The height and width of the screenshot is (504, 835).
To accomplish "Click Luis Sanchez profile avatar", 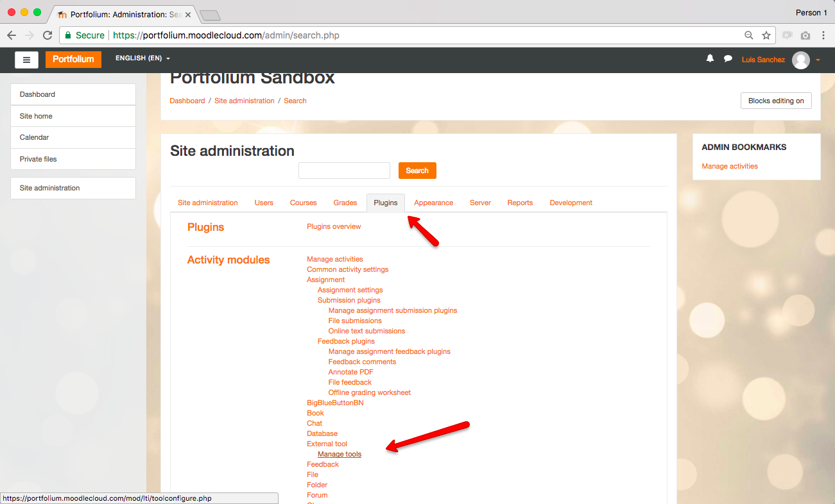I will point(800,60).
